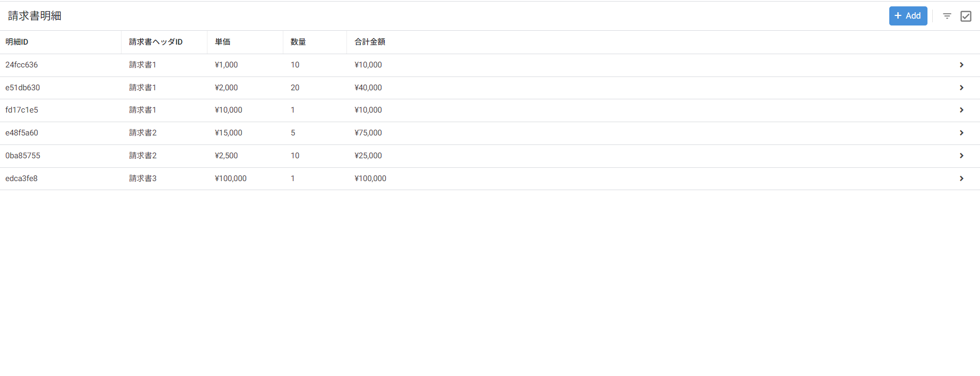
Task: Open row fd17c1e5 via chevron arrow
Action: point(961,110)
